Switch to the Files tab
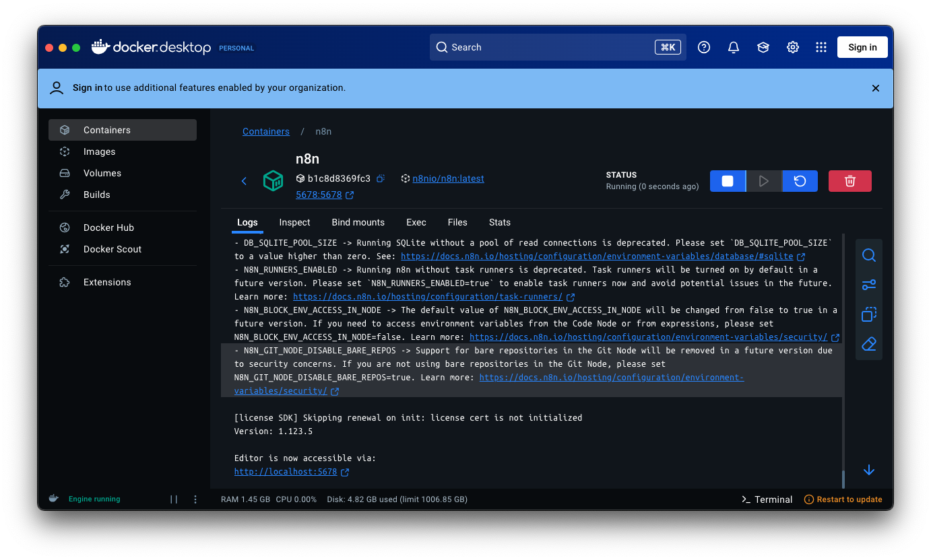This screenshot has height=560, width=931. (457, 222)
